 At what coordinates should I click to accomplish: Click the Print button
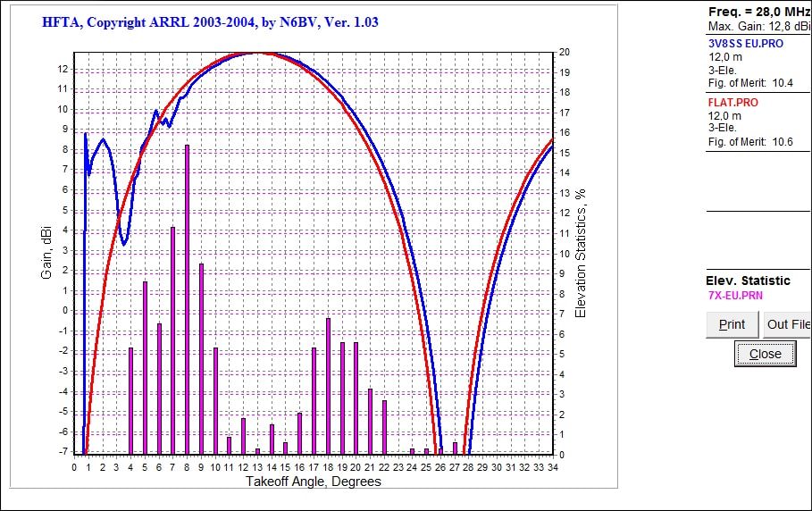click(732, 324)
